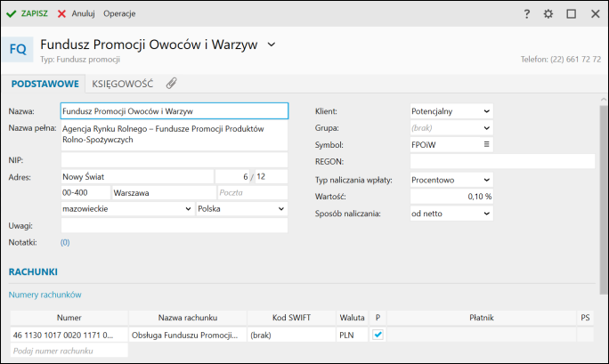Screen dimensions: 609x364
Task: Maximize the window
Action: [571, 14]
